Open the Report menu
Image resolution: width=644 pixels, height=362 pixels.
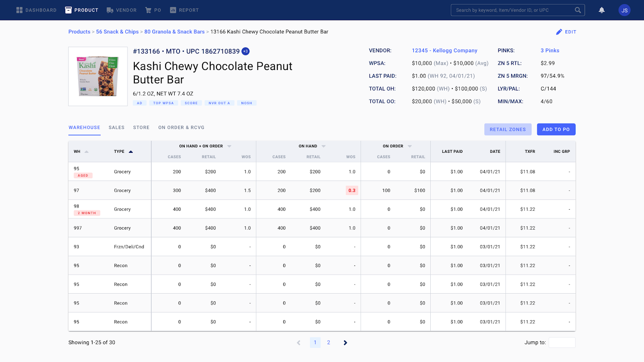184,10
